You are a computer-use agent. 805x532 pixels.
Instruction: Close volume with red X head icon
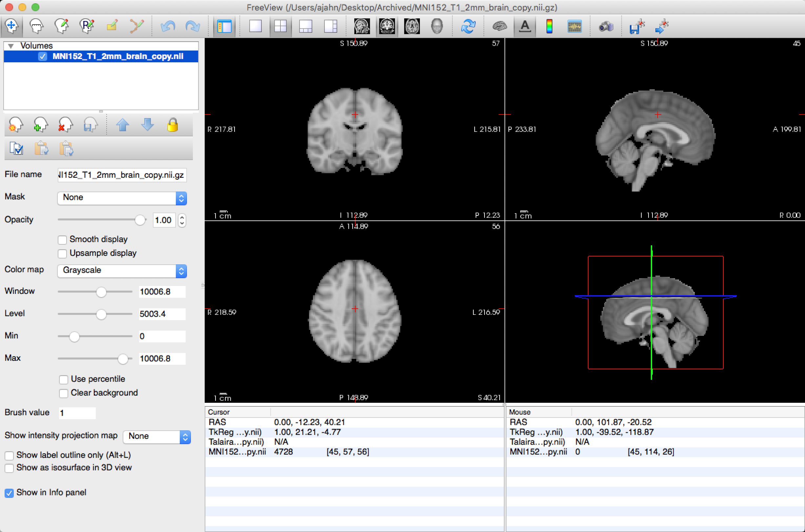(x=66, y=125)
